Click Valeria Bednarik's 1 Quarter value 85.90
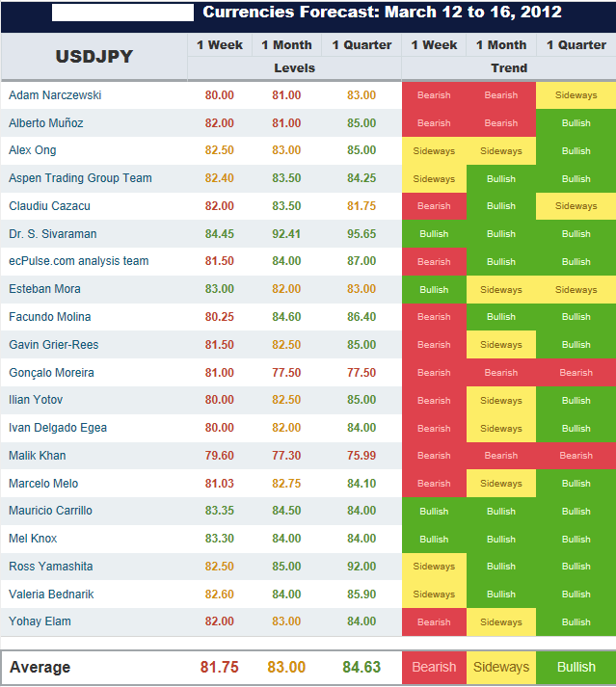616x687 pixels. pos(362,595)
